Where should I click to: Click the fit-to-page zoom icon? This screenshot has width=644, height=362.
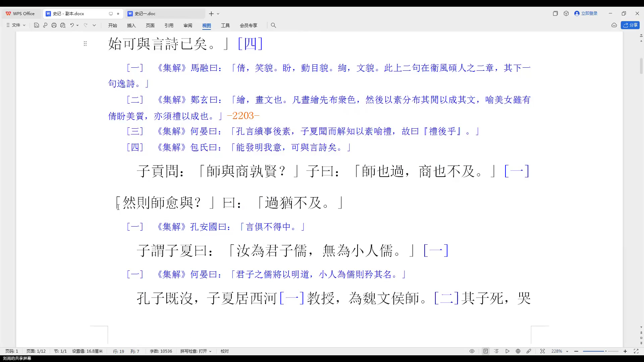pyautogui.click(x=542, y=351)
